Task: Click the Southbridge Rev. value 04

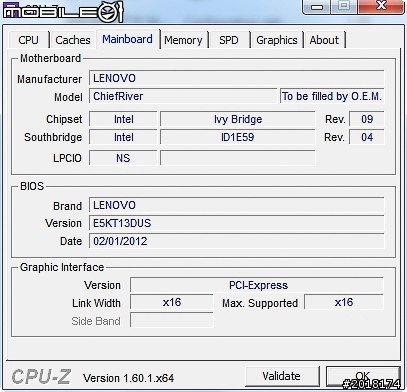Action: [367, 137]
